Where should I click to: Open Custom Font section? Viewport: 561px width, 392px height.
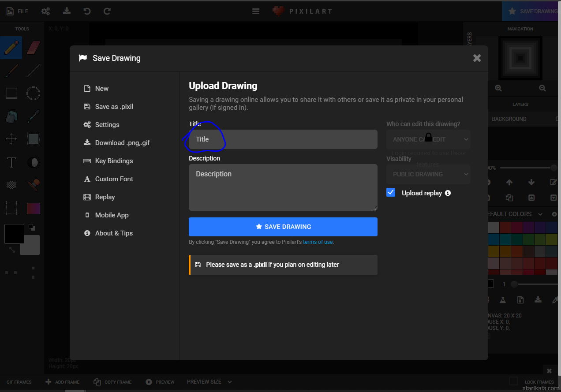click(108, 179)
